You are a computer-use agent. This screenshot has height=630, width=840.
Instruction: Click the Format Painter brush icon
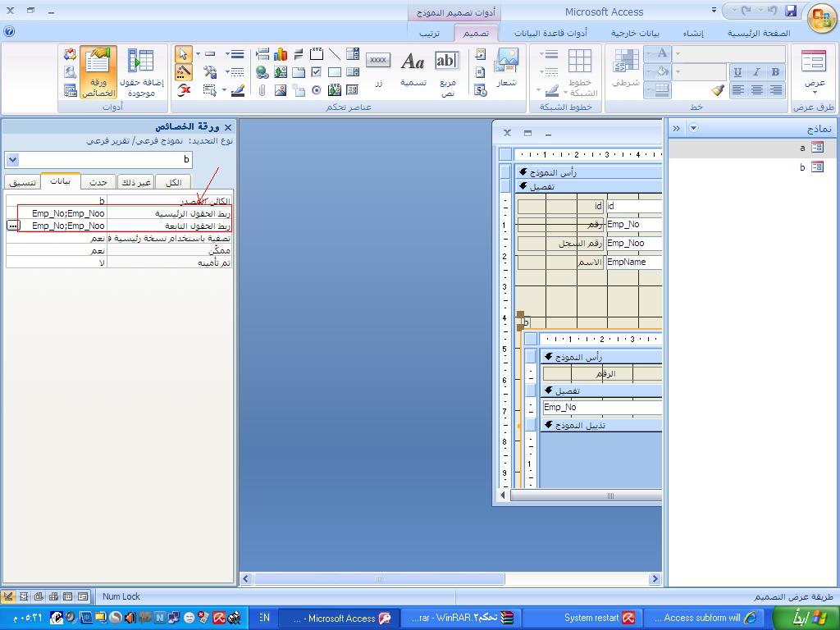click(x=719, y=90)
